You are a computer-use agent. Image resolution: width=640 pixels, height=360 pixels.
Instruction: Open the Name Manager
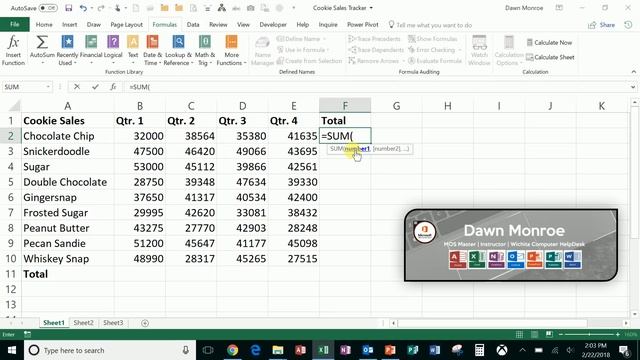(262, 51)
